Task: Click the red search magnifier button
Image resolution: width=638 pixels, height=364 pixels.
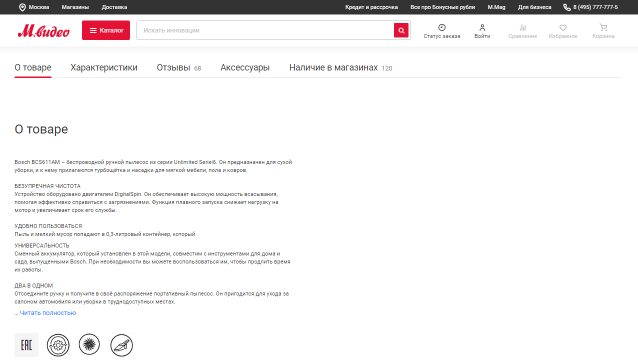Action: [x=401, y=30]
